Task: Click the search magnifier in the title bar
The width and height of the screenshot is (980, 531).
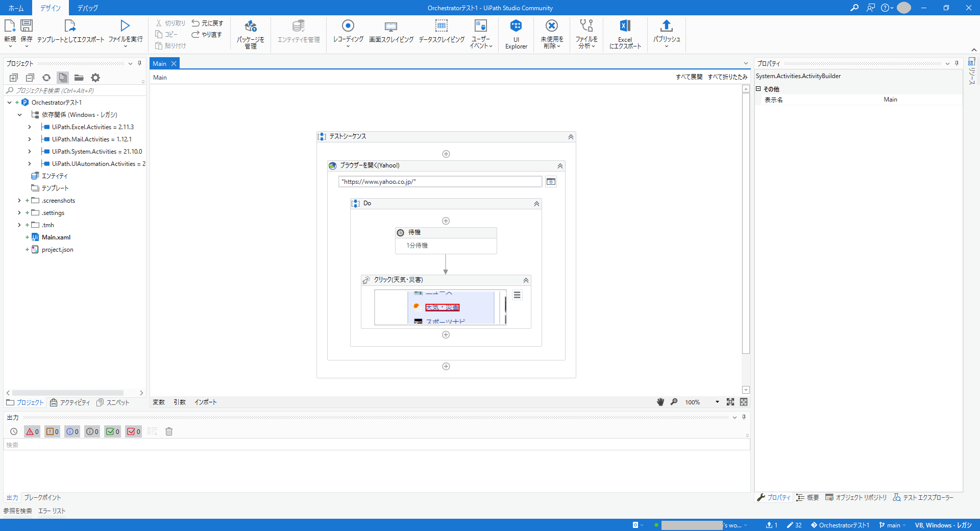Action: [854, 8]
